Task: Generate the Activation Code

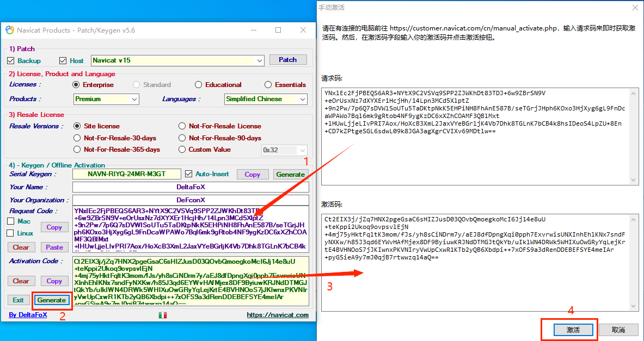Action: pos(51,300)
